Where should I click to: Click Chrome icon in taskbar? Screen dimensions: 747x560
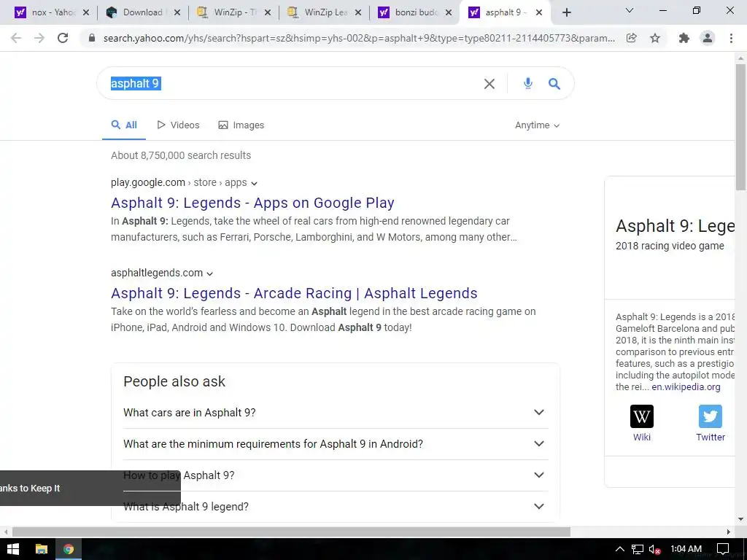(69, 549)
